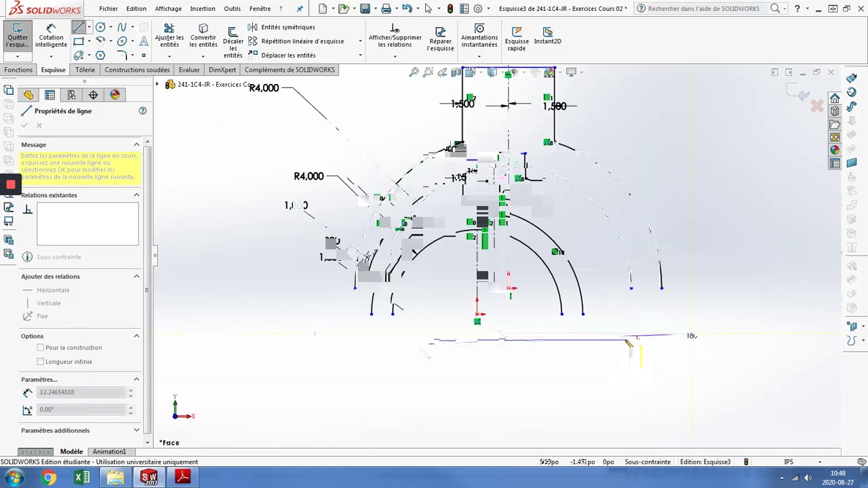Viewport: 868px width, 488px height.
Task: Add Verticale relation
Action: [42, 303]
